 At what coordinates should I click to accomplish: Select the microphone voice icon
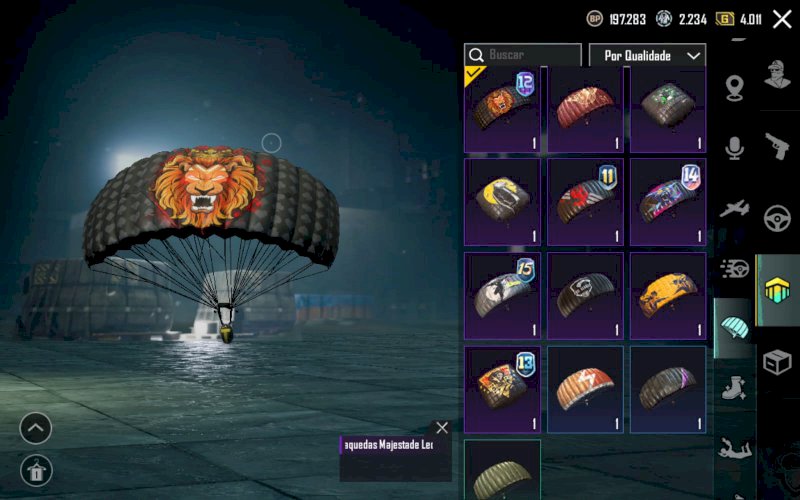coord(735,148)
